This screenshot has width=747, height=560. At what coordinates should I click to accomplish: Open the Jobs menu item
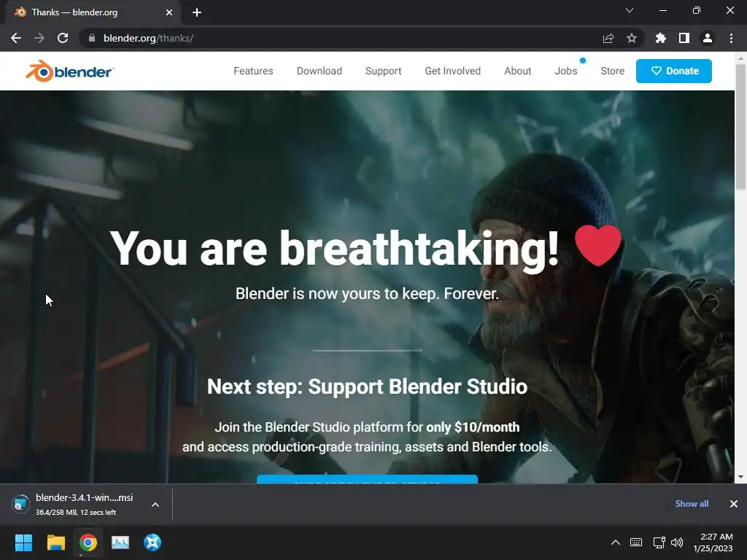pyautogui.click(x=566, y=71)
